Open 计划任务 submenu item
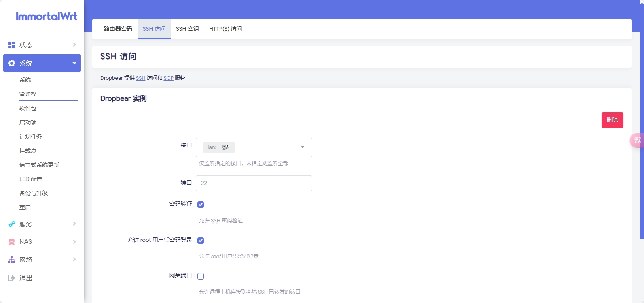This screenshot has height=303, width=644. coord(31,137)
